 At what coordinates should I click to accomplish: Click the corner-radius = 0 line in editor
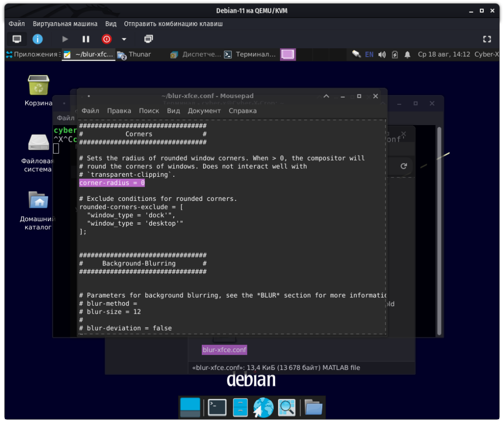tap(112, 183)
